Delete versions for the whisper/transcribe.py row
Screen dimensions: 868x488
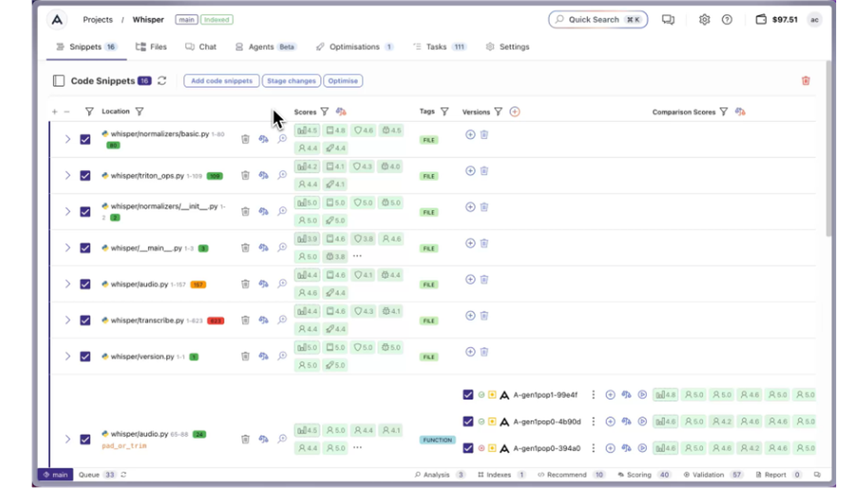click(484, 315)
